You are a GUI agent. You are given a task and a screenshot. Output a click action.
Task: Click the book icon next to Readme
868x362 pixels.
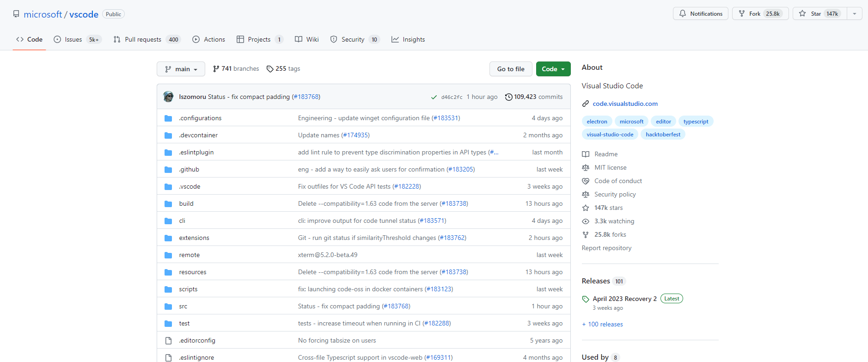click(586, 154)
